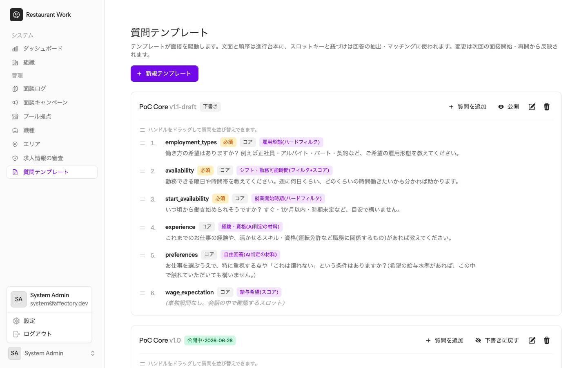Revert PoC Core v1.0 with 下書きに戻す
This screenshot has height=368, width=588.
pos(497,341)
